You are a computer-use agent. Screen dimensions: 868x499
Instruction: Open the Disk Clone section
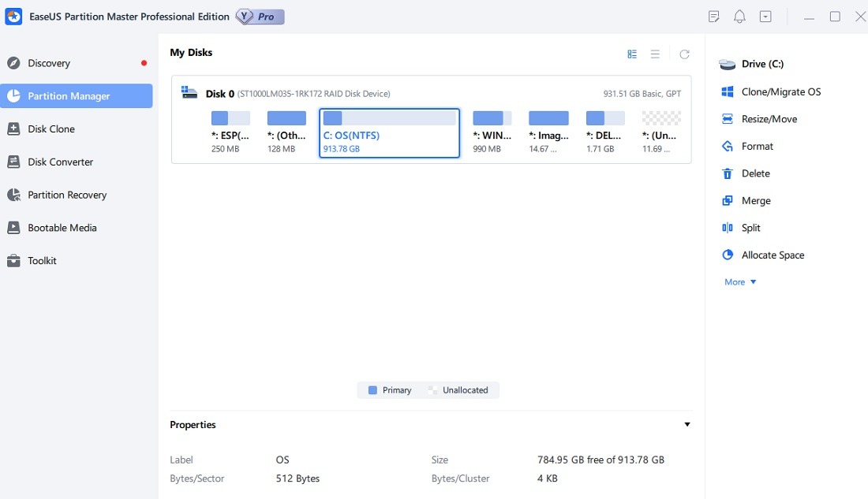coord(51,128)
